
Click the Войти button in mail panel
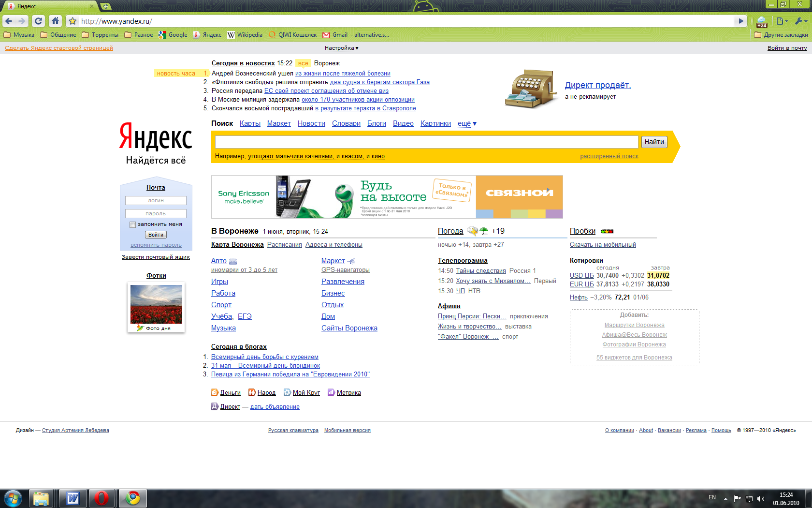tap(156, 235)
